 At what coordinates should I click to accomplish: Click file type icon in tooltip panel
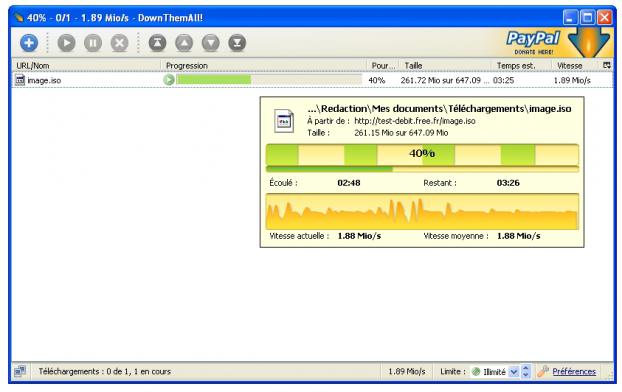[284, 121]
